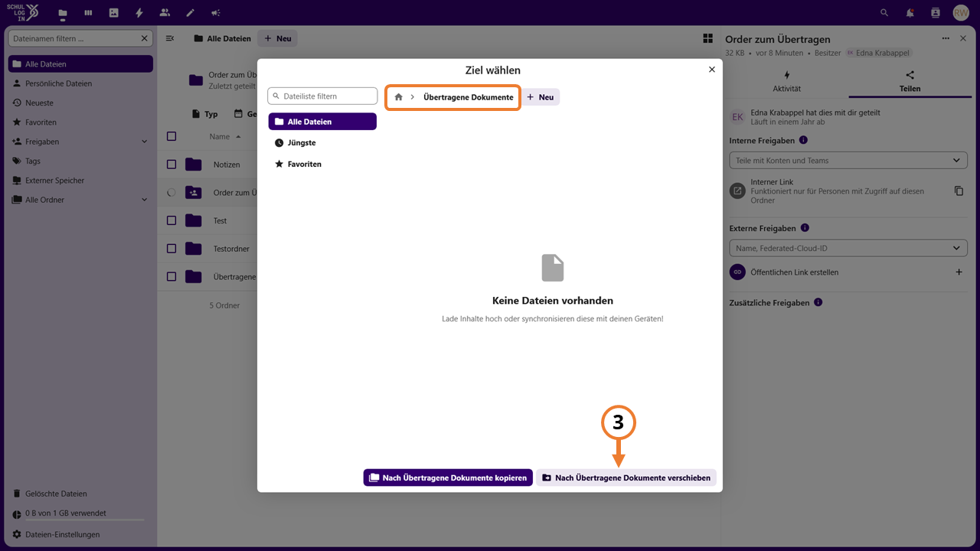
Task: Click Nach Übertragene Dokumente kopieren button
Action: (x=448, y=478)
